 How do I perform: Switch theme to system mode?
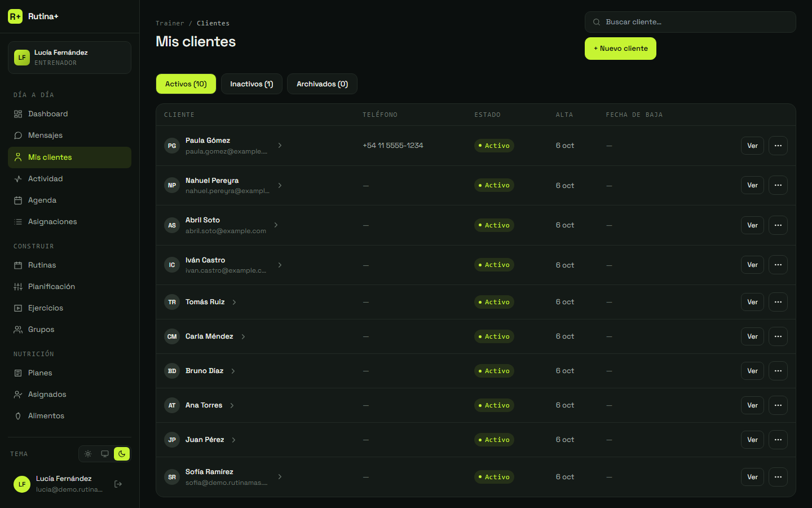tap(105, 454)
